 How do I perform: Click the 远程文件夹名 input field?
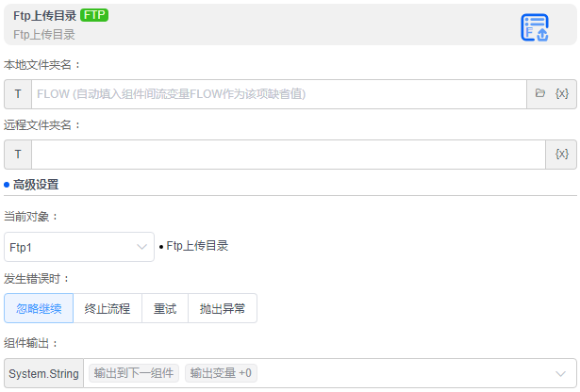point(289,154)
